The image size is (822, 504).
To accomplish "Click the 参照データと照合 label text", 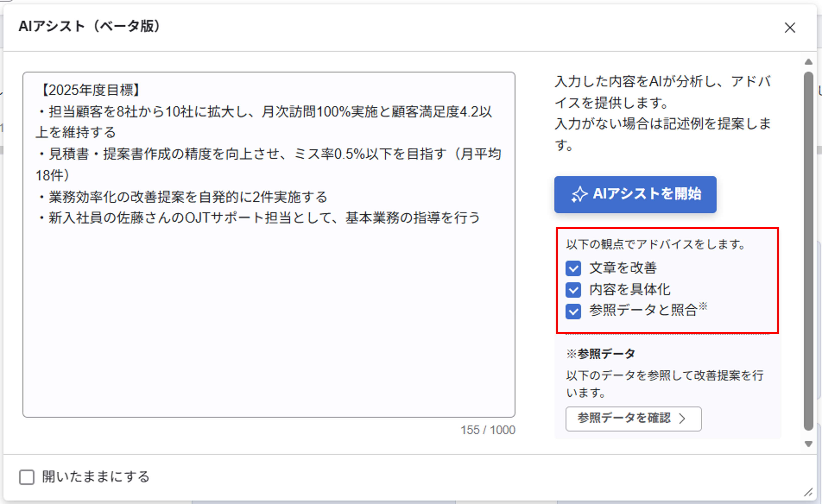I will (x=643, y=310).
